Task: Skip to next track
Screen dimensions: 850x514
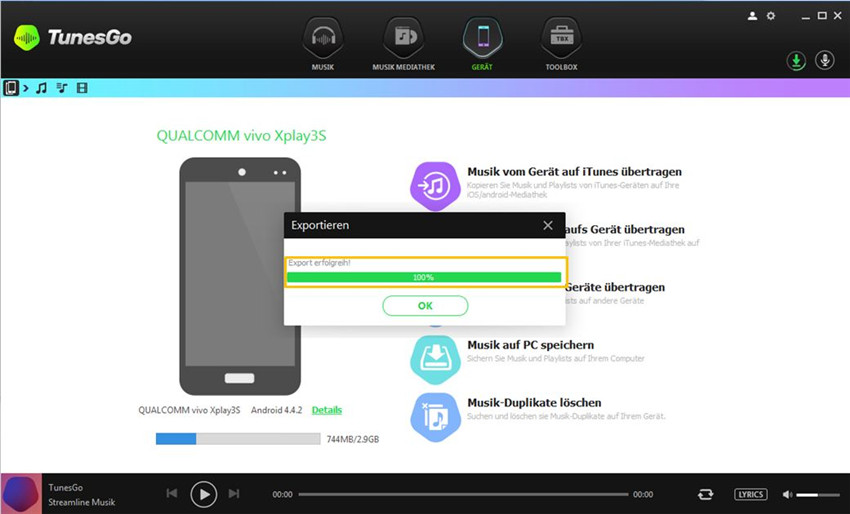Action: pos(234,493)
